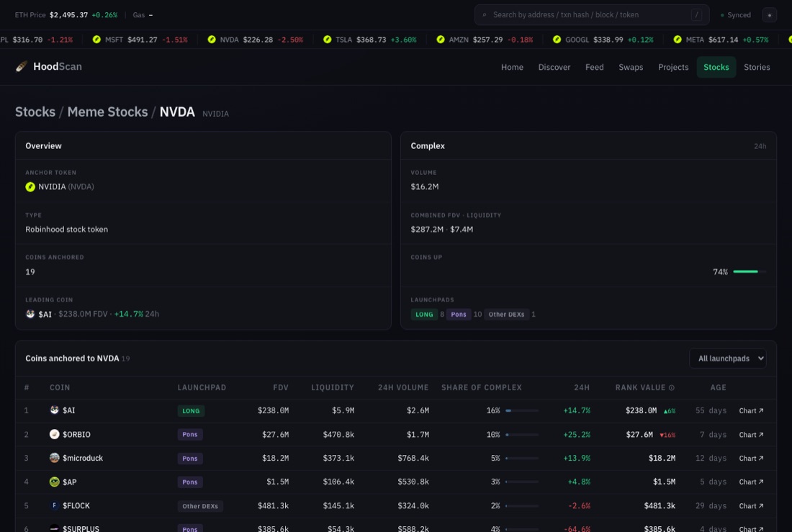Open the Stories tab
The width and height of the screenshot is (792, 532).
pyautogui.click(x=757, y=67)
